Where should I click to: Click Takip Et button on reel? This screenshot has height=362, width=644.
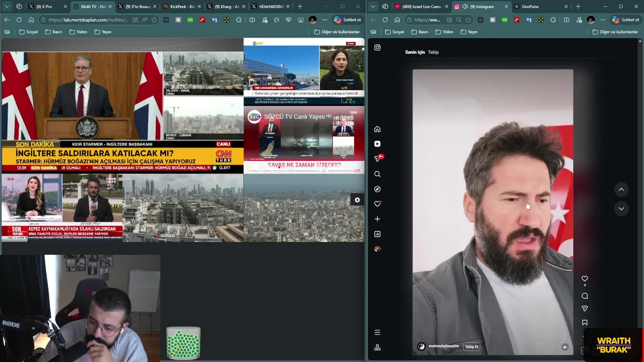click(x=471, y=346)
